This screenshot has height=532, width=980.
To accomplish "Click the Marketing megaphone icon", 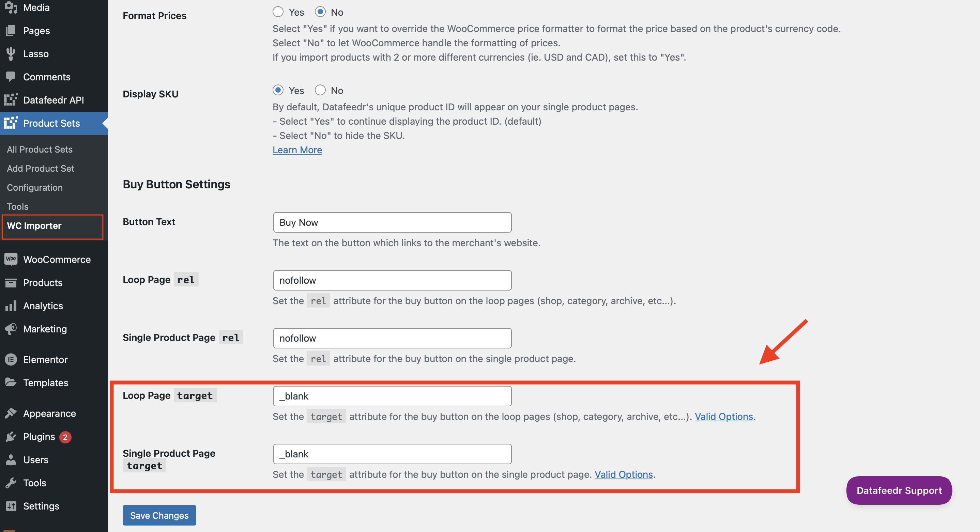I will 11,329.
